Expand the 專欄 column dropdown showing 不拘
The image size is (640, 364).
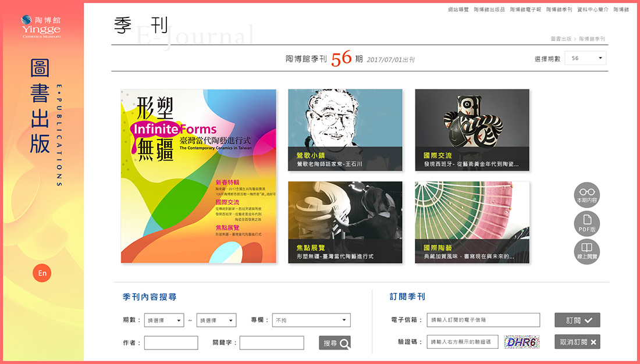click(x=311, y=320)
